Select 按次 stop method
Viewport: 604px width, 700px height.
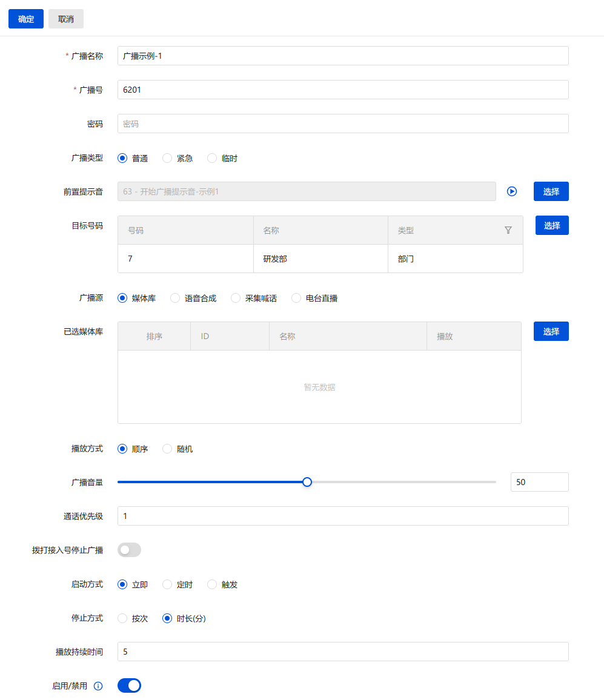pos(123,618)
